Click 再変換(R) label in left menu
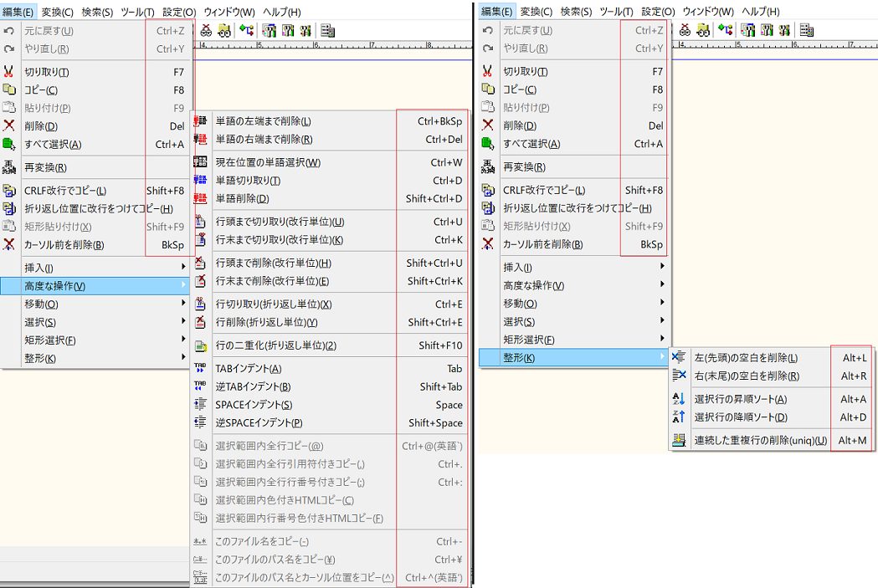This screenshot has width=878, height=588. pos(45,167)
